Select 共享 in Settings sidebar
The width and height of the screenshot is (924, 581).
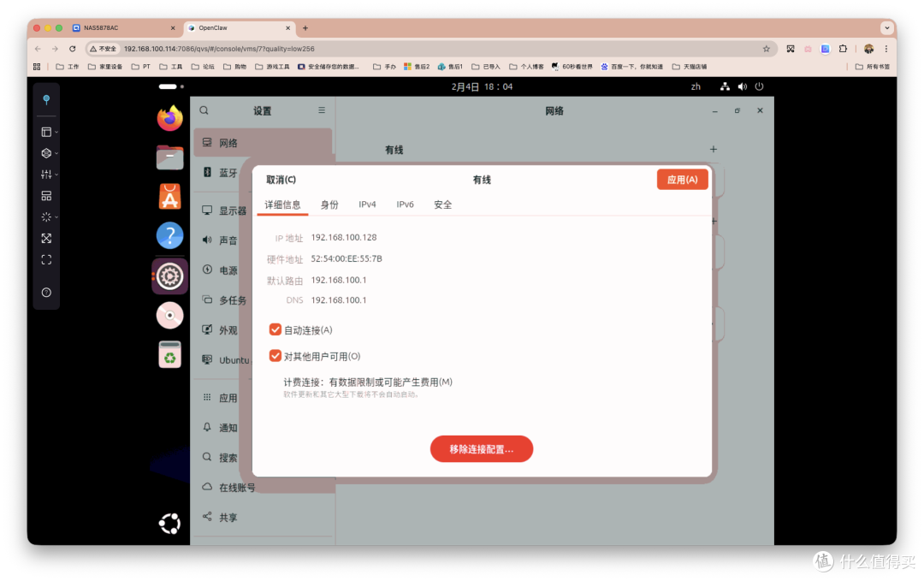coord(263,517)
